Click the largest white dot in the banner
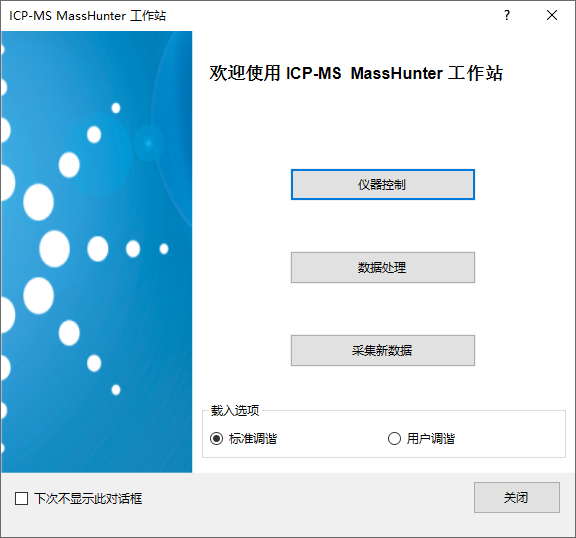This screenshot has height=538, width=576. tap(54, 249)
